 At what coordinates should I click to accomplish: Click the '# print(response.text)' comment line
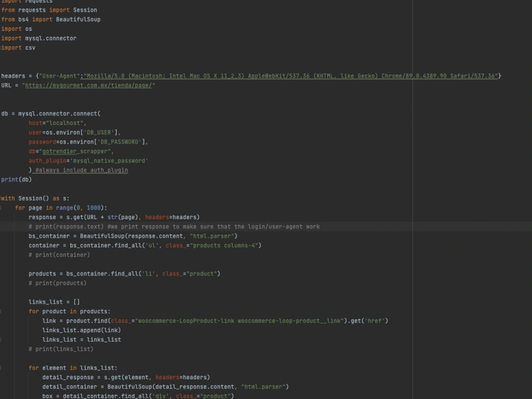coord(174,227)
